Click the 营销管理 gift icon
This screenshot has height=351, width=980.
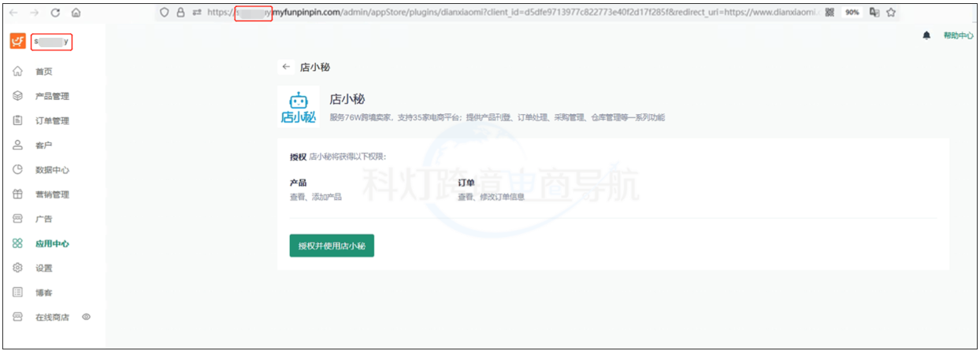click(x=17, y=194)
